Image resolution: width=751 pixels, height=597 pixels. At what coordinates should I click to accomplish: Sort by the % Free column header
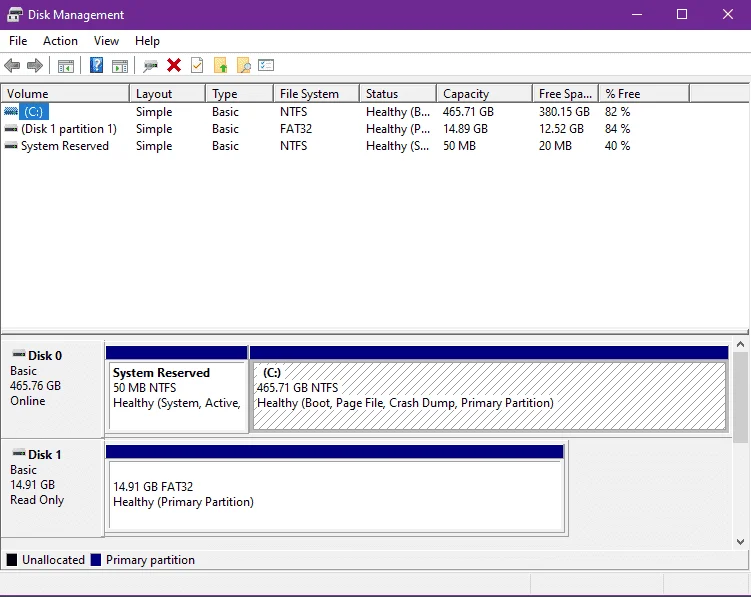click(644, 94)
